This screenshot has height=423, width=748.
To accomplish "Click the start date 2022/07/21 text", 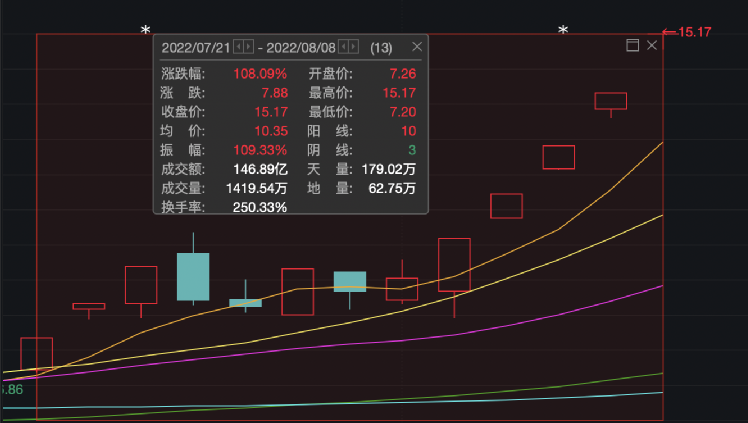I will (x=196, y=47).
